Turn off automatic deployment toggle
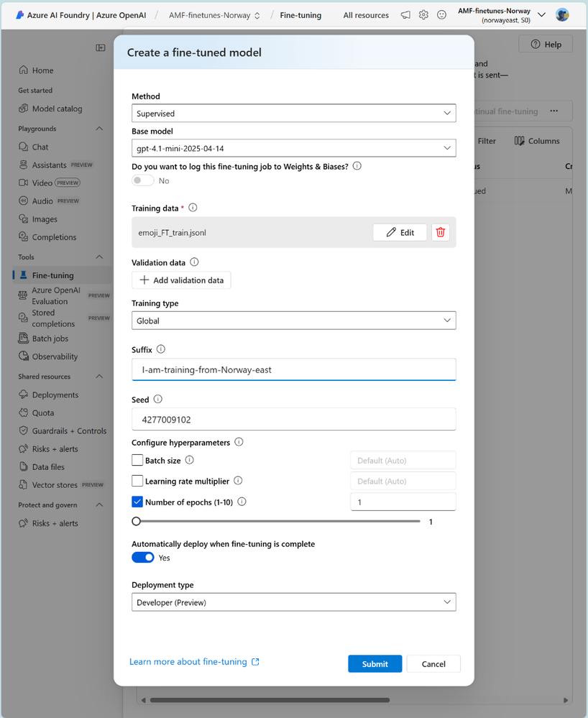 pyautogui.click(x=143, y=558)
